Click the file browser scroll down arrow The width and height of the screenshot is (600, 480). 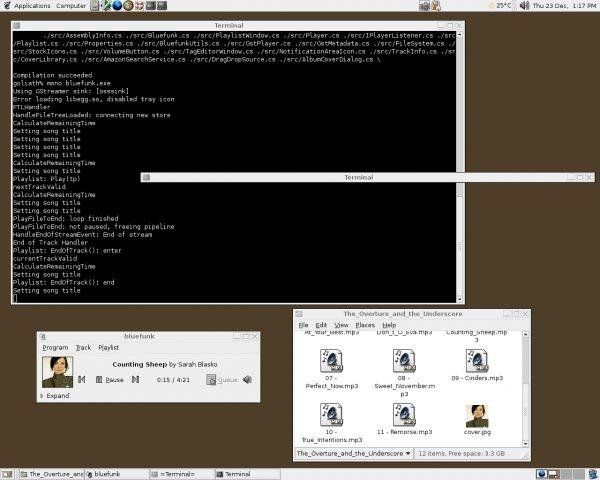coord(525,444)
